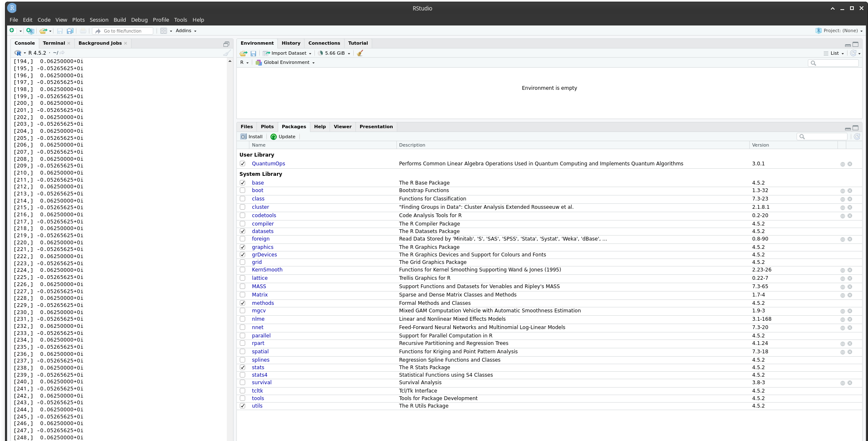Restore the Console pane size

click(226, 44)
